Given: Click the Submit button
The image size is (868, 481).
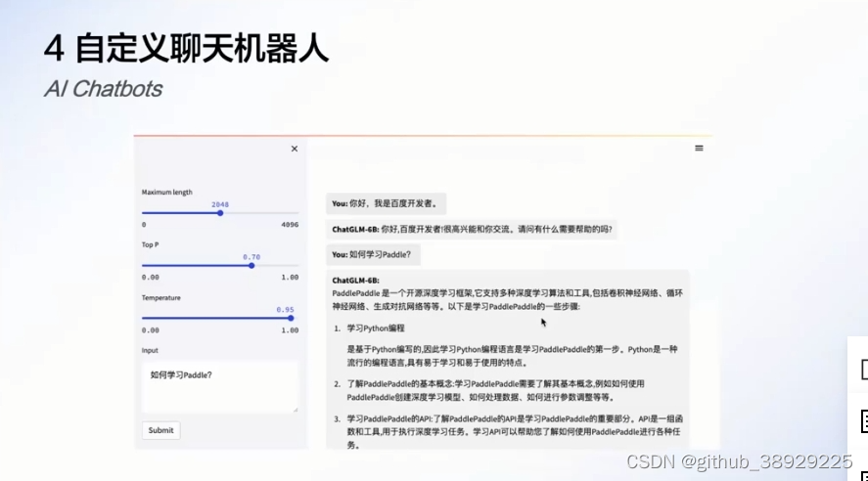Looking at the screenshot, I should pos(161,430).
